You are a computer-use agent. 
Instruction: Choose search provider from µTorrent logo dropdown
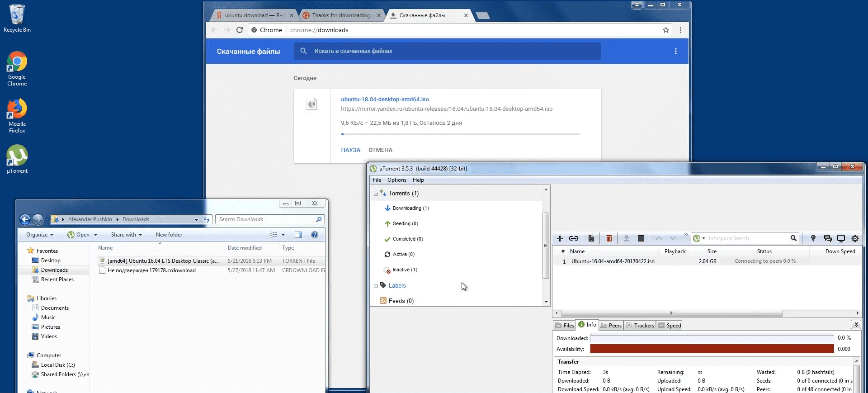[x=699, y=238]
